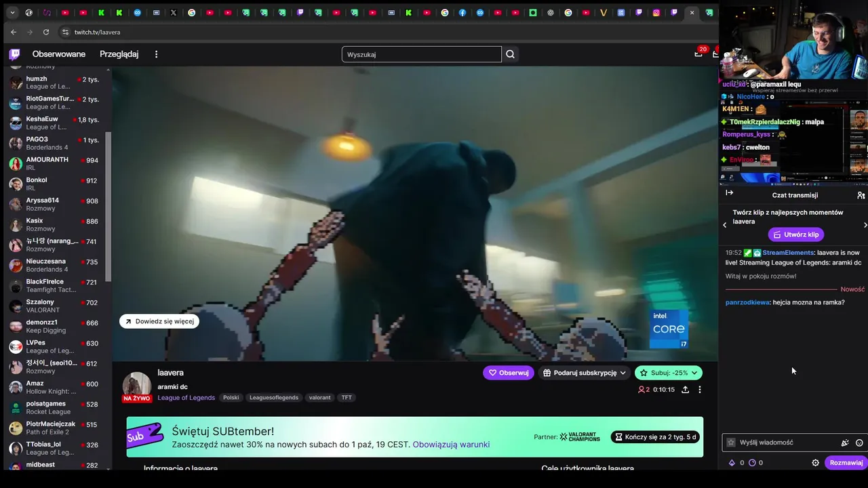Open Kasix channel in sidebar
This screenshot has height=488, width=868.
pos(54,225)
